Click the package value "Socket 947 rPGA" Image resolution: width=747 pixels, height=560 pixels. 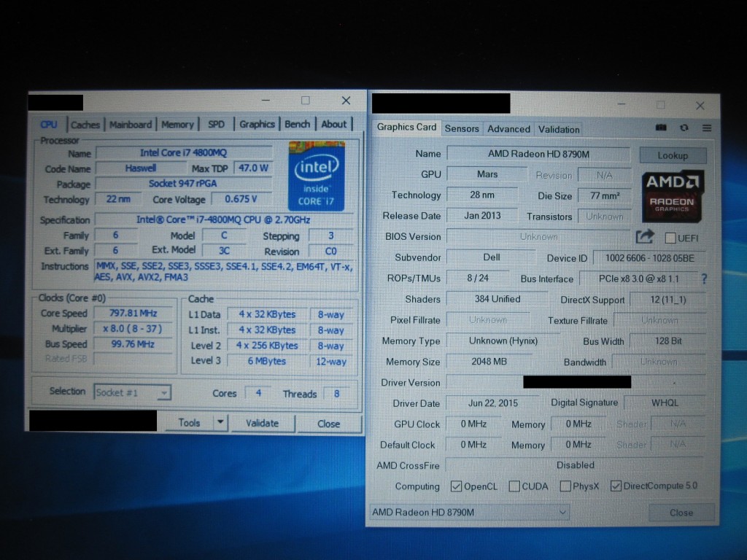(x=183, y=183)
